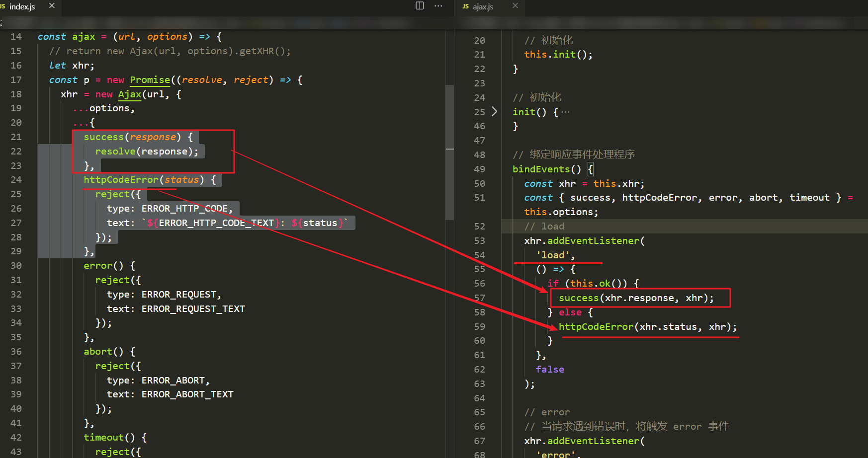Click 'this.init();' in ajax.js
This screenshot has height=458, width=868.
558,55
